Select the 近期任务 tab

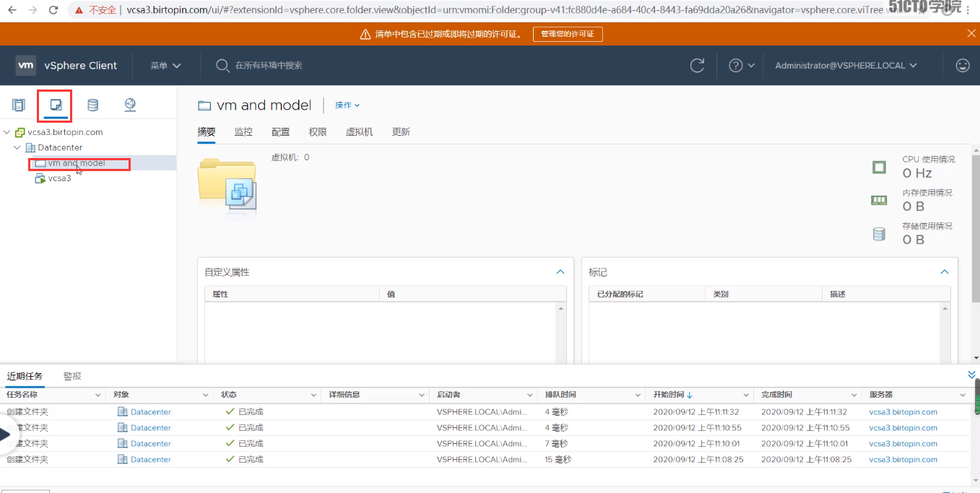tap(25, 376)
